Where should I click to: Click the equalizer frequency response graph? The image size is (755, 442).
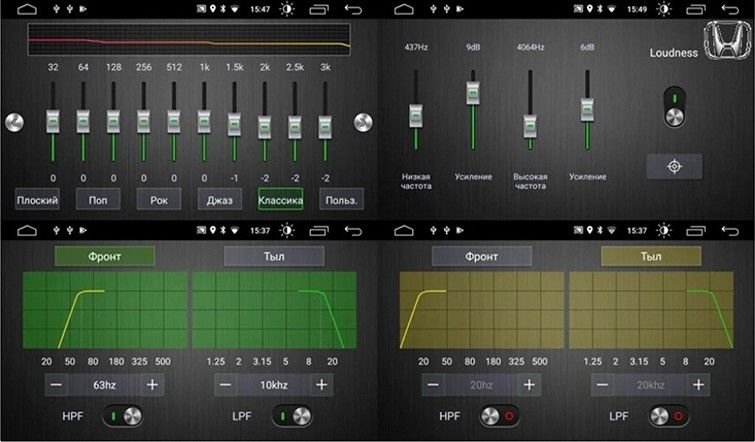pyautogui.click(x=189, y=39)
